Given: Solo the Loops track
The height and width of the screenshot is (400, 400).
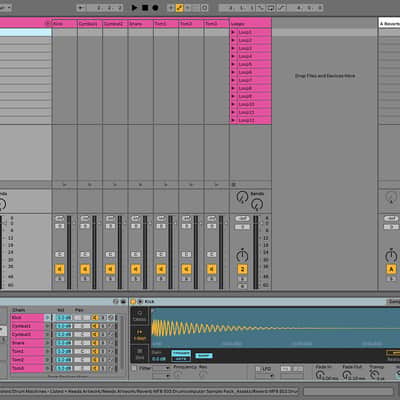Looking at the screenshot, I should 242,279.
